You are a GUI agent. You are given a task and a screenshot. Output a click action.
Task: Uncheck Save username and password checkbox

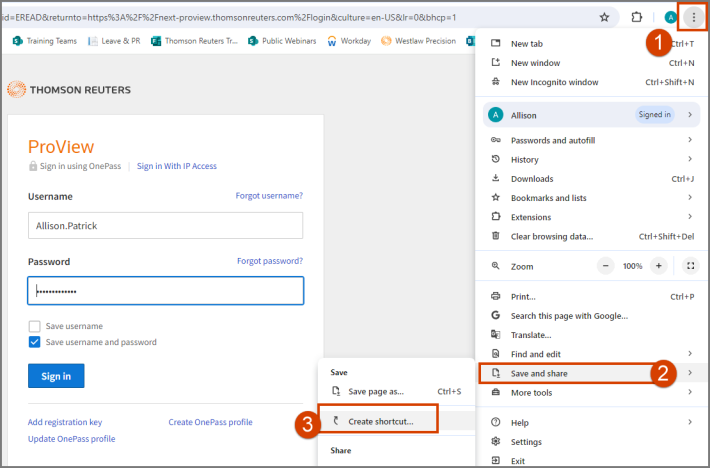point(34,342)
